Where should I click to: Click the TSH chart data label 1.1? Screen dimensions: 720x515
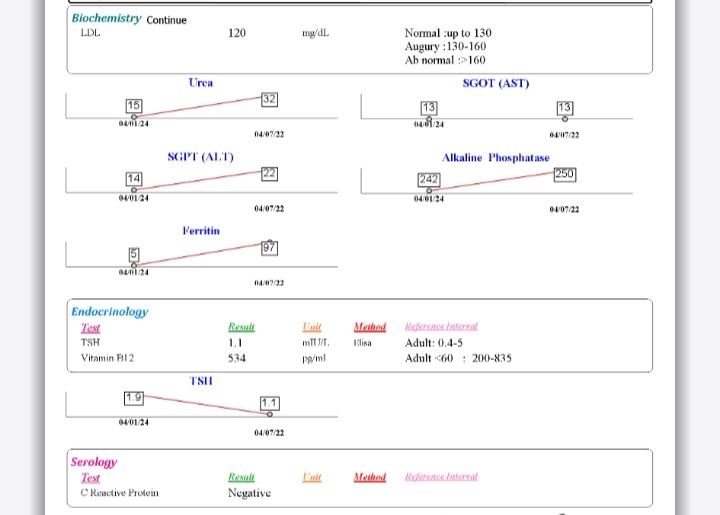point(269,403)
